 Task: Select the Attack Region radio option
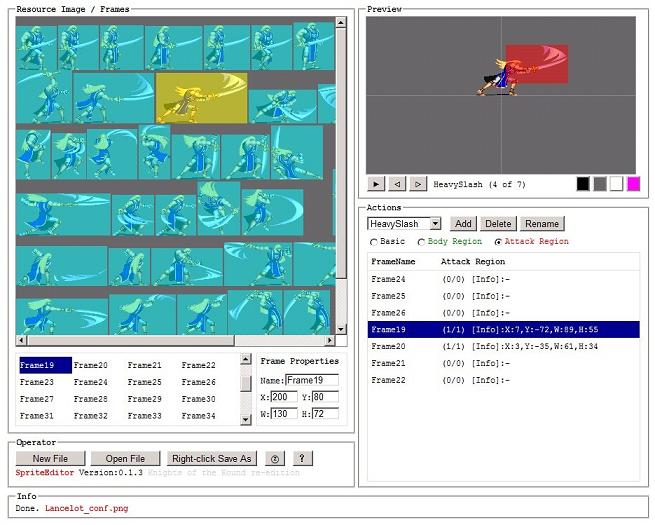(498, 242)
